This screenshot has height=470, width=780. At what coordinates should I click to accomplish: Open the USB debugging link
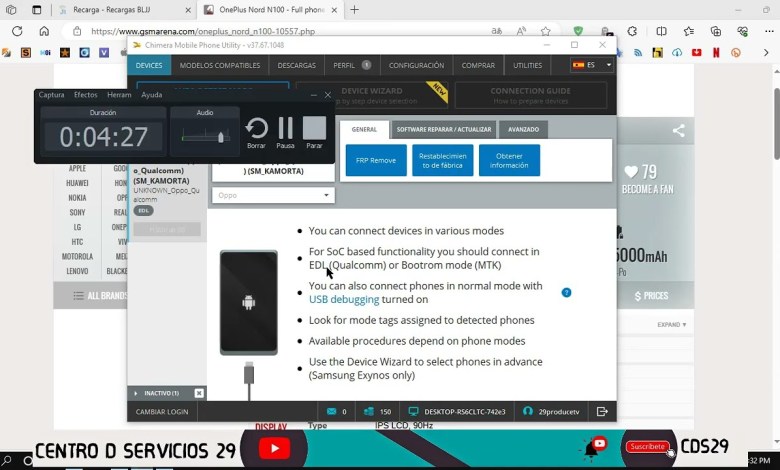(343, 299)
